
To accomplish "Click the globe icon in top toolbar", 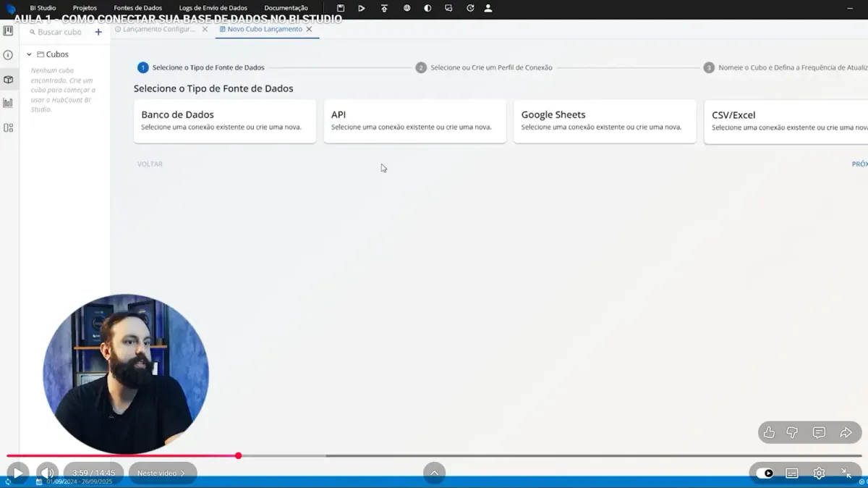I will pyautogui.click(x=407, y=8).
